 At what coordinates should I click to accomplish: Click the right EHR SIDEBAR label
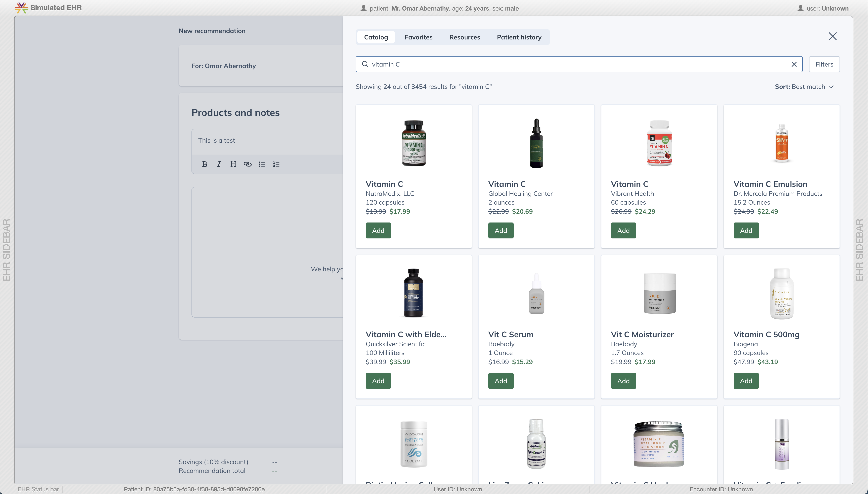click(859, 250)
